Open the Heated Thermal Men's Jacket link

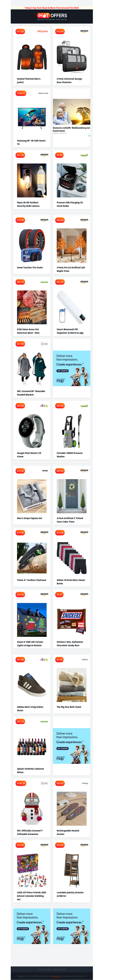(29, 81)
